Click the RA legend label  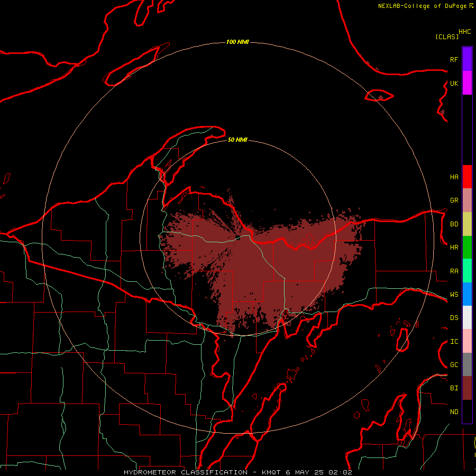tap(454, 271)
